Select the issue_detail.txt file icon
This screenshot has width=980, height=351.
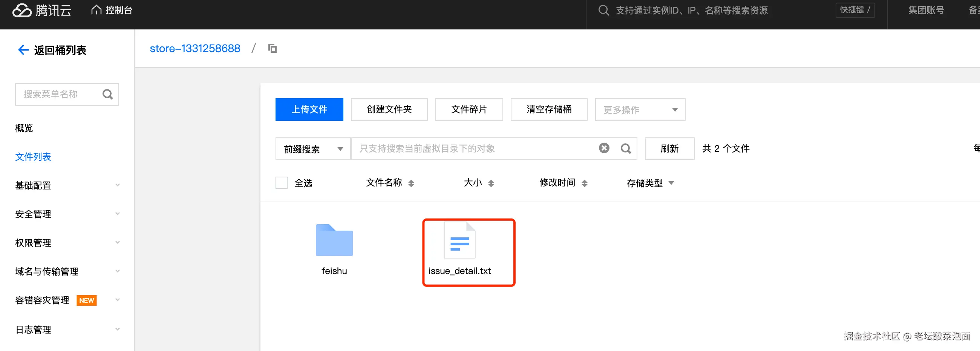[x=459, y=240]
